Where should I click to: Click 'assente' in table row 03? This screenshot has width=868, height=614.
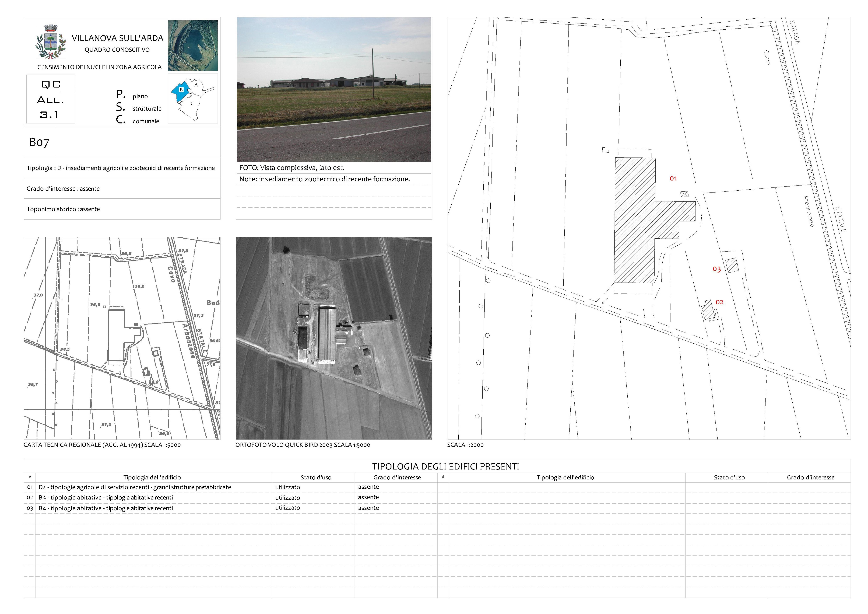(x=369, y=508)
